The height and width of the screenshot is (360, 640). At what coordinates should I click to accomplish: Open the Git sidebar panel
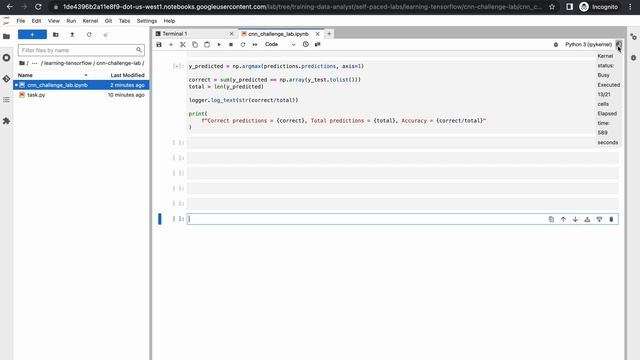pos(6,79)
